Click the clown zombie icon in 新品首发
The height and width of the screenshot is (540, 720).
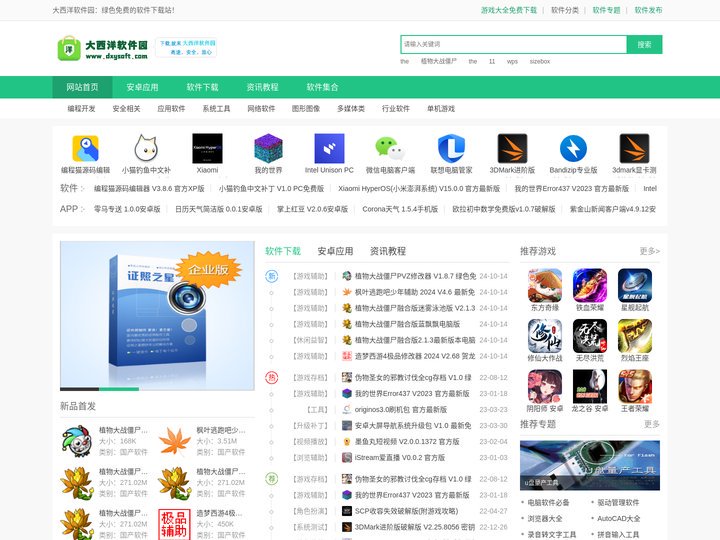tap(77, 441)
